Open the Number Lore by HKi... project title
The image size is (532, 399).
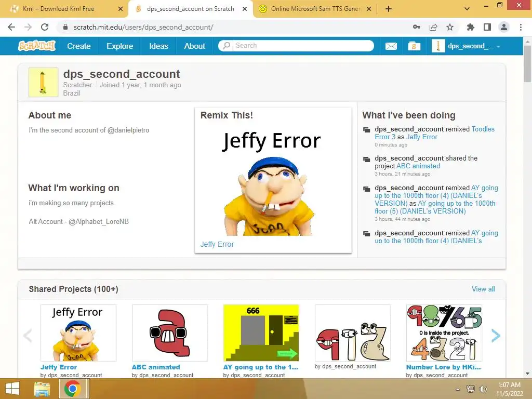[443, 367]
